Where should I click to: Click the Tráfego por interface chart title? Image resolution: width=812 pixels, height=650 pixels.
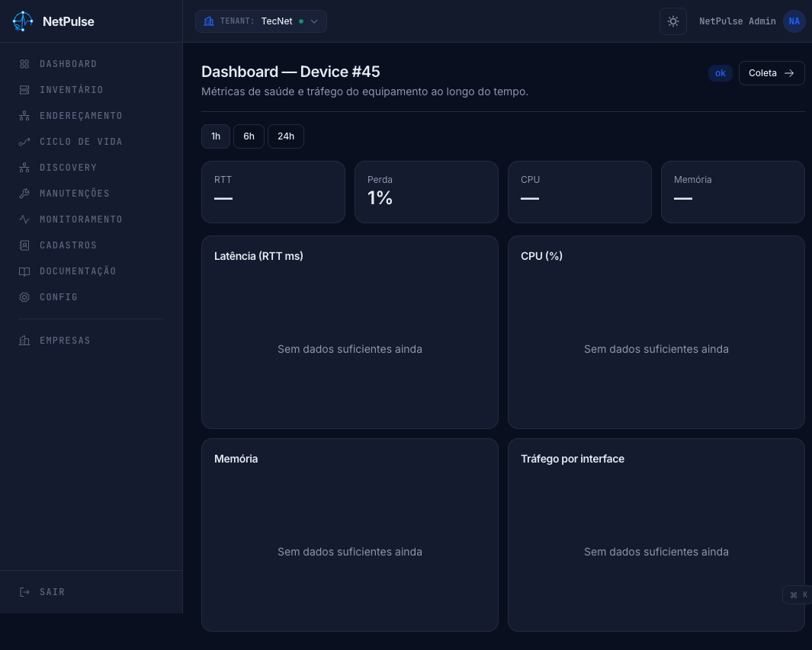(x=573, y=459)
